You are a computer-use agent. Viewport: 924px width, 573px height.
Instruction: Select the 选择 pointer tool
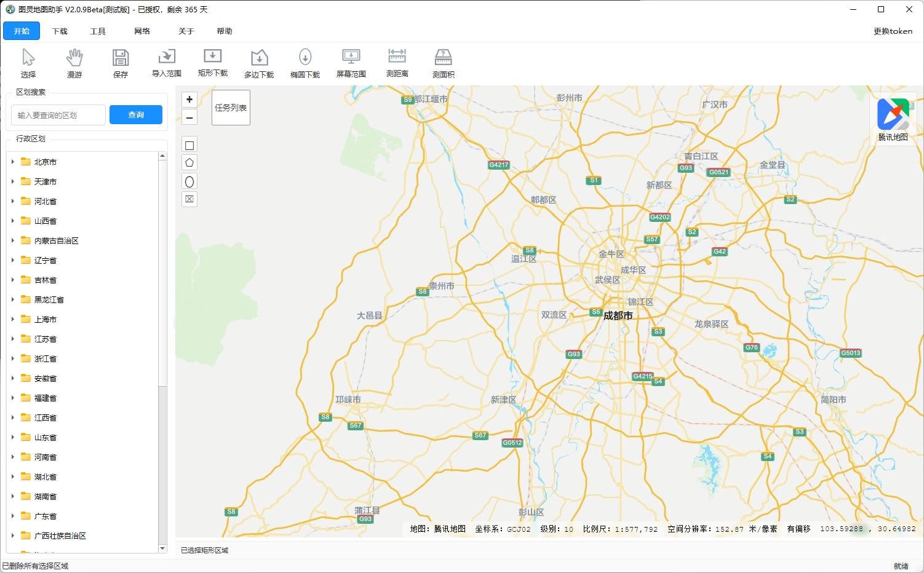[x=28, y=63]
